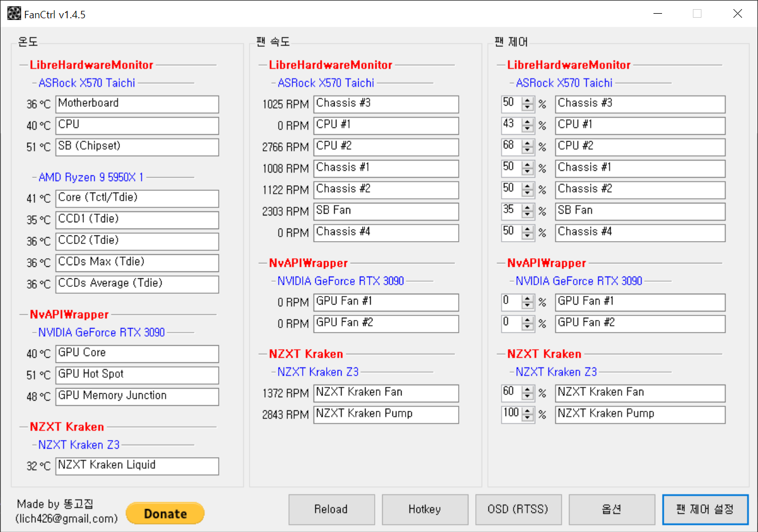Select the Motherboard temperature name field
Screen dimensions: 758x532
tap(137, 104)
